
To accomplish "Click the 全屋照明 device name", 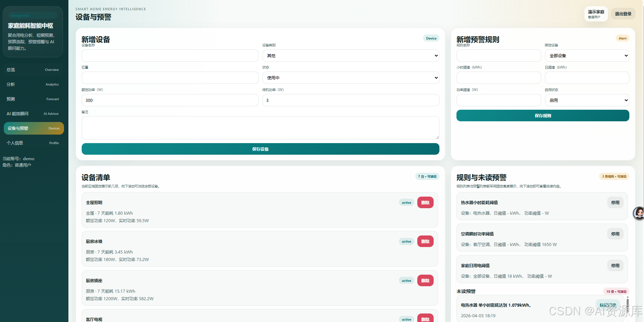I will point(94,202).
